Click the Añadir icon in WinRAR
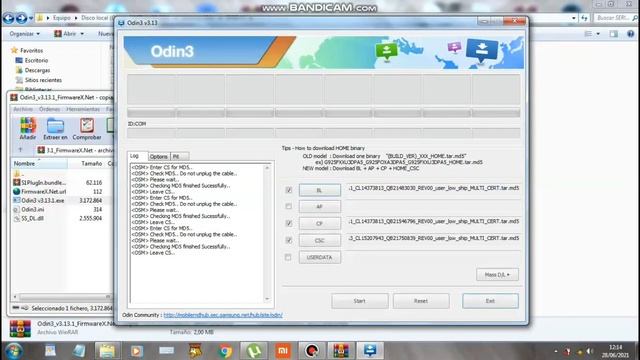 click(x=28, y=129)
